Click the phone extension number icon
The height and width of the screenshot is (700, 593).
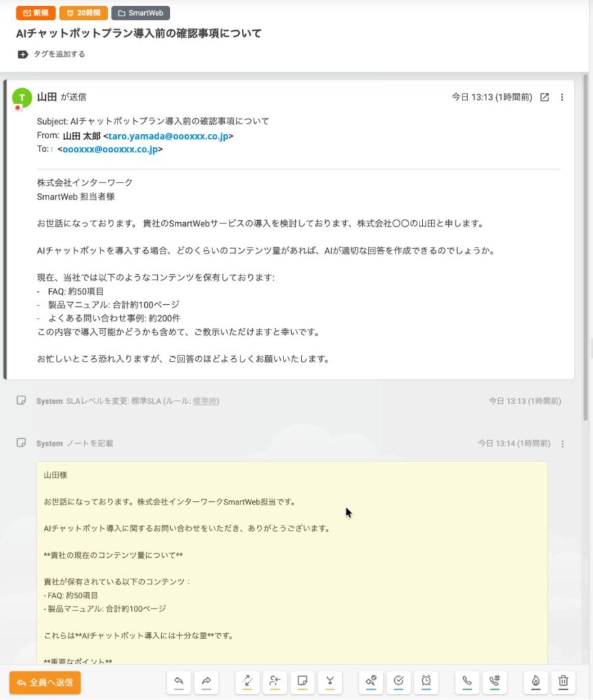pyautogui.click(x=495, y=682)
